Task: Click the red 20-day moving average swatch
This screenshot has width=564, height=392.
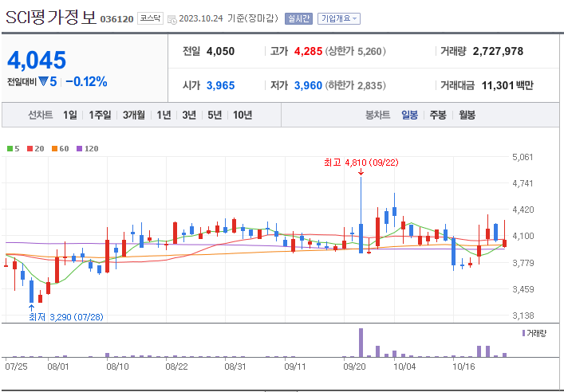Action: point(30,149)
